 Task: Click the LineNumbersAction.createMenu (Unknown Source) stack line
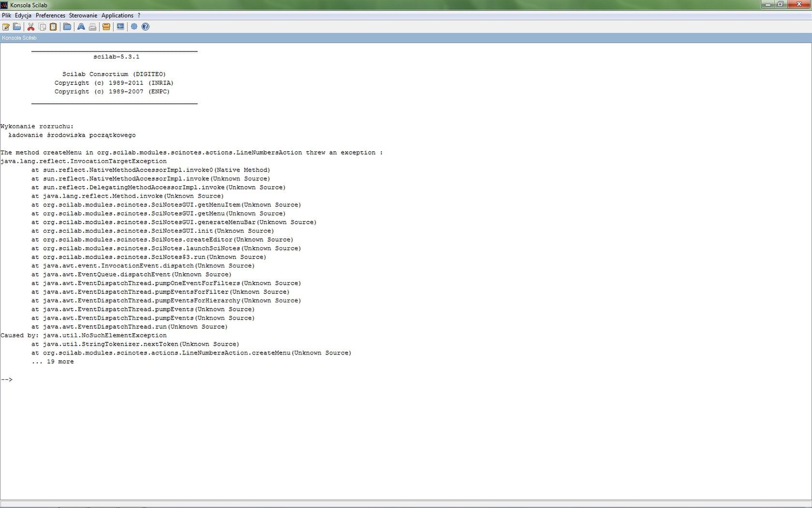[x=191, y=353]
